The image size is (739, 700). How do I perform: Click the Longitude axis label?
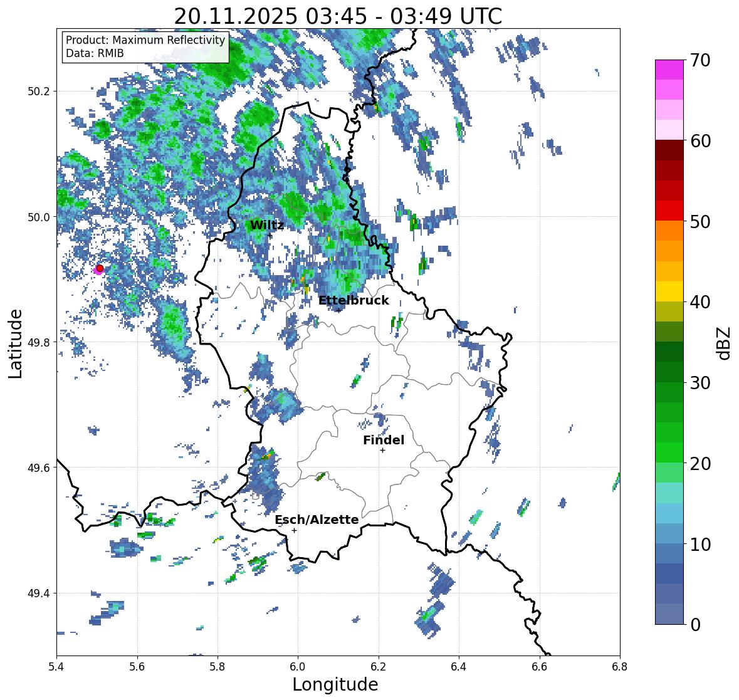[x=335, y=684]
